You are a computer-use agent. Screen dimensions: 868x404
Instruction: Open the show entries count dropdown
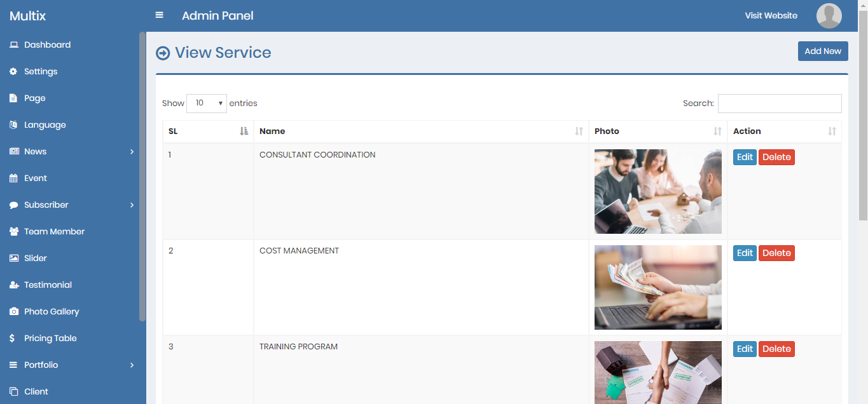206,103
